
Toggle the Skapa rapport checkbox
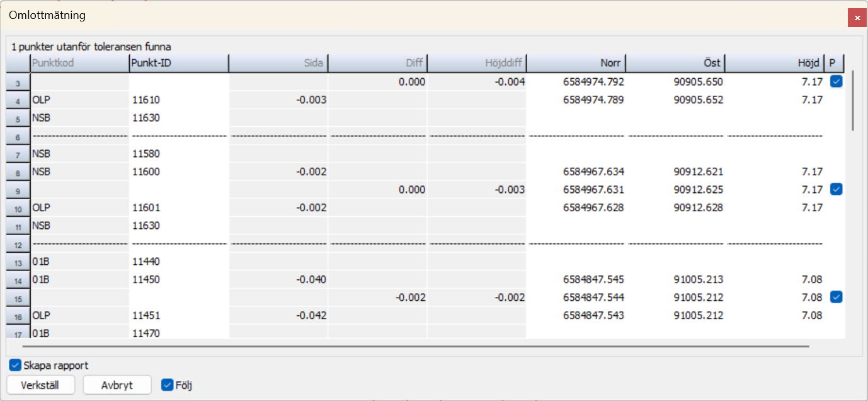point(16,365)
